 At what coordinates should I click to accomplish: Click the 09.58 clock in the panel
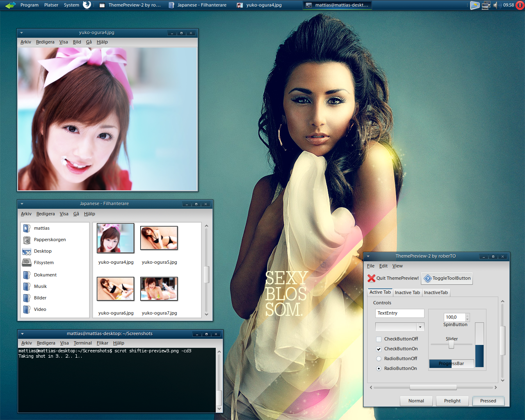[x=509, y=5]
